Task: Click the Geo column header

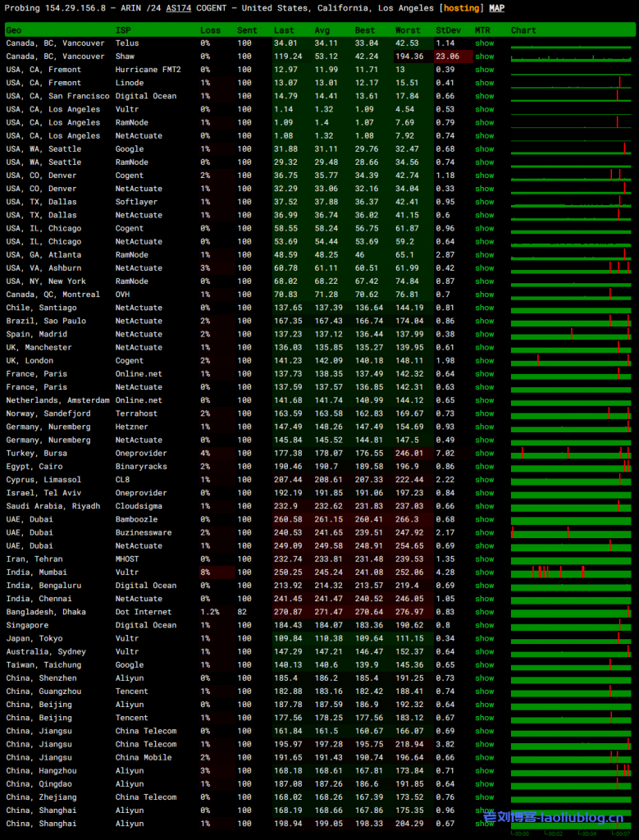Action: [14, 30]
